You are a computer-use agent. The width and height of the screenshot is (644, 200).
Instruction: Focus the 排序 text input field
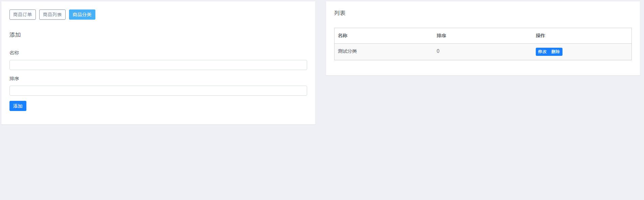coord(158,91)
